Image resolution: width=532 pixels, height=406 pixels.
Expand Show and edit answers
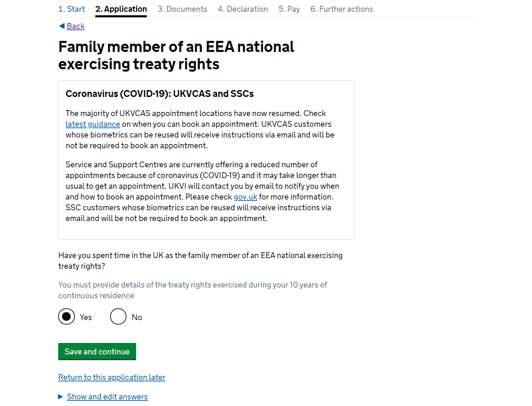(107, 397)
